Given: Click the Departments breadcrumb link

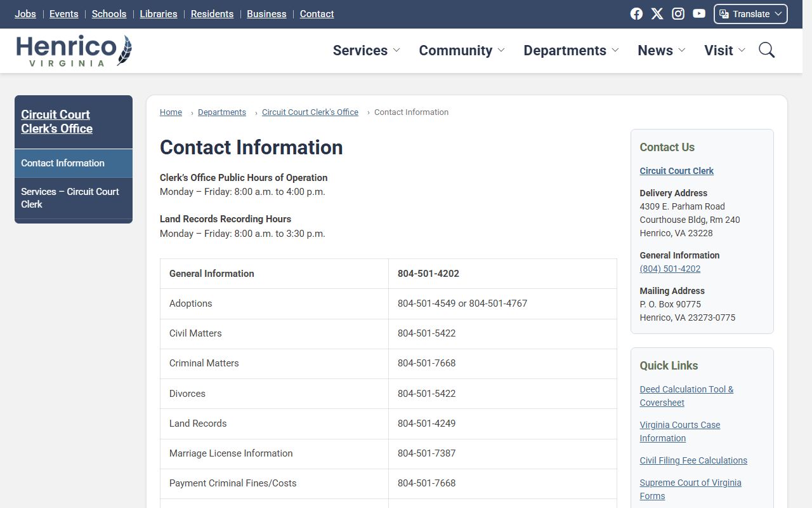Looking at the screenshot, I should pyautogui.click(x=222, y=112).
